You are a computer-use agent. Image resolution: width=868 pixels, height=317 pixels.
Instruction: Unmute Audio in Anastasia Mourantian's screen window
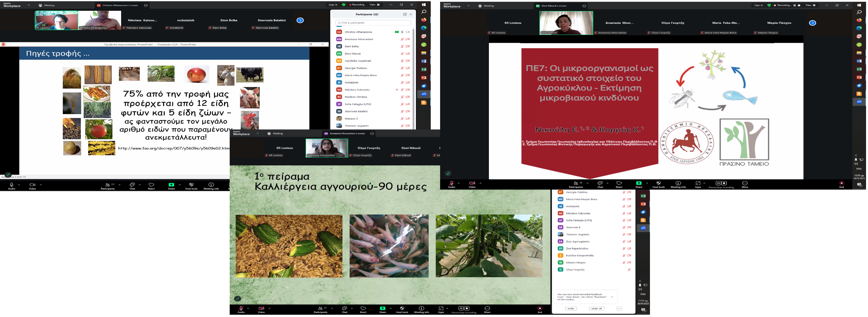241,310
